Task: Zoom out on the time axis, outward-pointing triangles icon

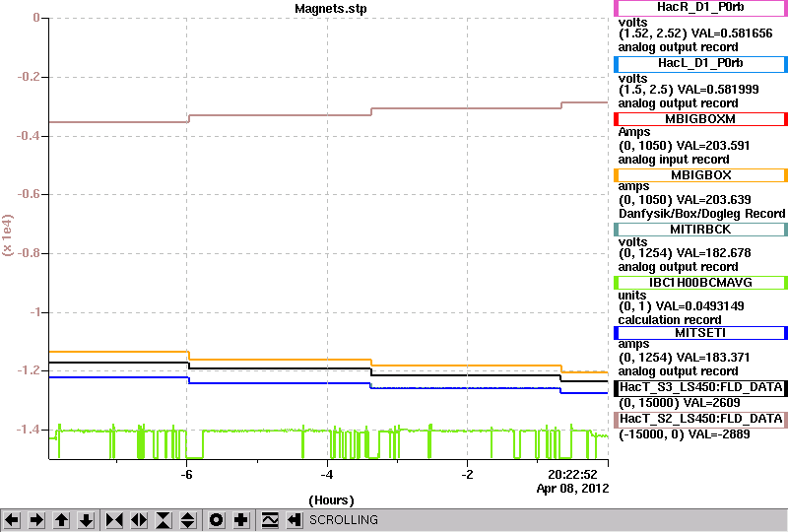Action: (x=139, y=520)
